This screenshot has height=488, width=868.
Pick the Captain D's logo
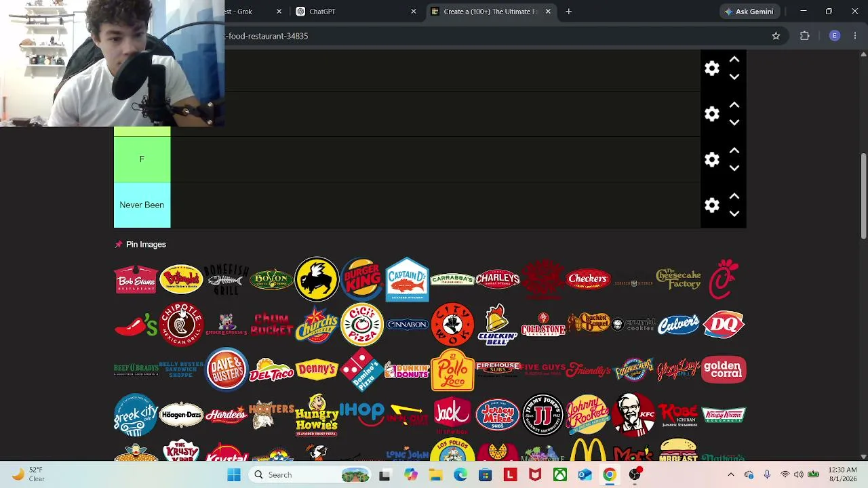(407, 279)
